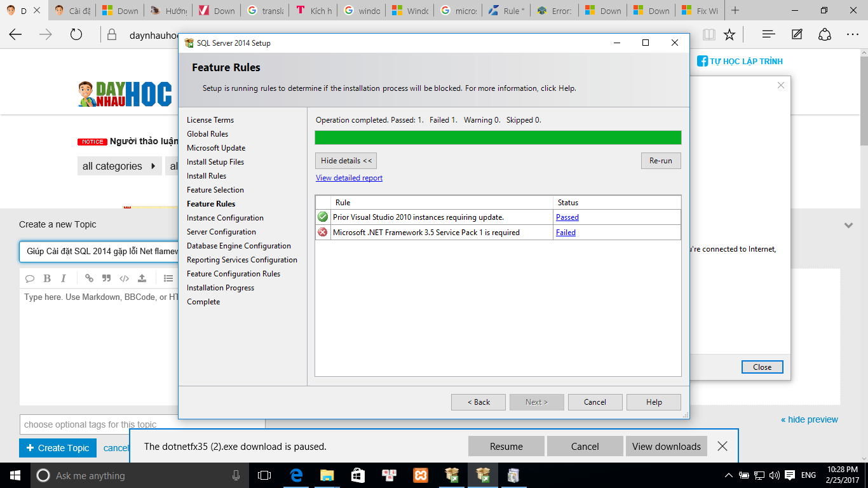The image size is (868, 488).
Task: Click the failed red X rule icon
Action: (x=323, y=233)
